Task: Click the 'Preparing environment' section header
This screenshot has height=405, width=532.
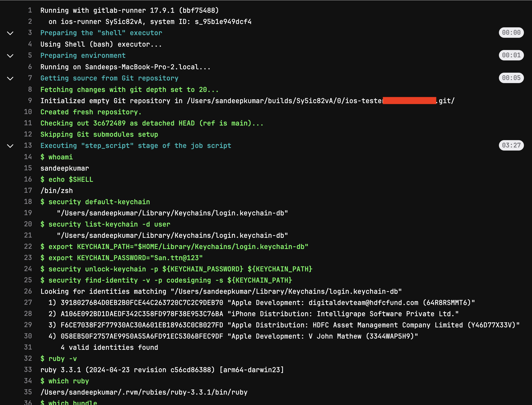Action: pos(83,55)
